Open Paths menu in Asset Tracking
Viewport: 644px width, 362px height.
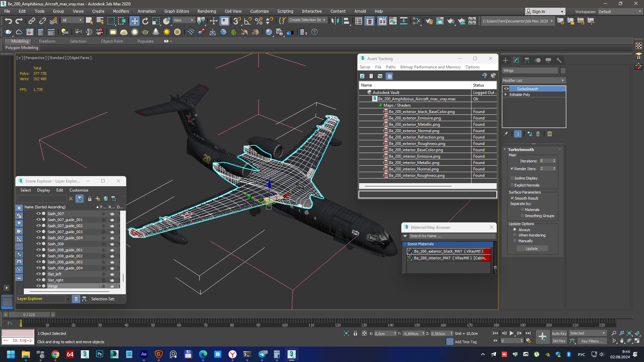pos(391,67)
